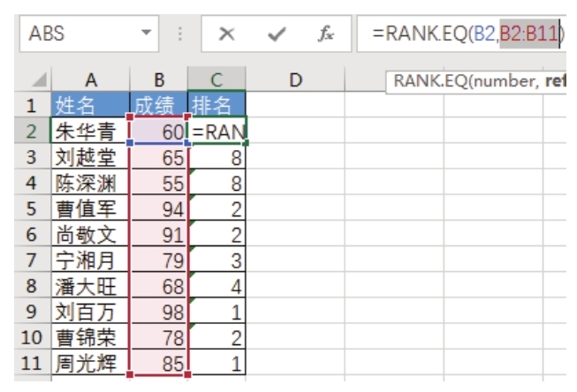Click the 排名 header cell

(217, 107)
